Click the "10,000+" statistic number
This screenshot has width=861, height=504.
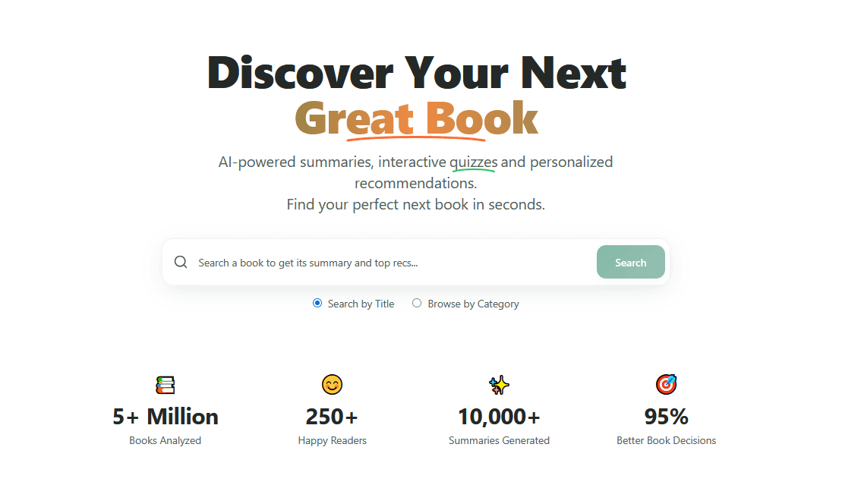(499, 417)
